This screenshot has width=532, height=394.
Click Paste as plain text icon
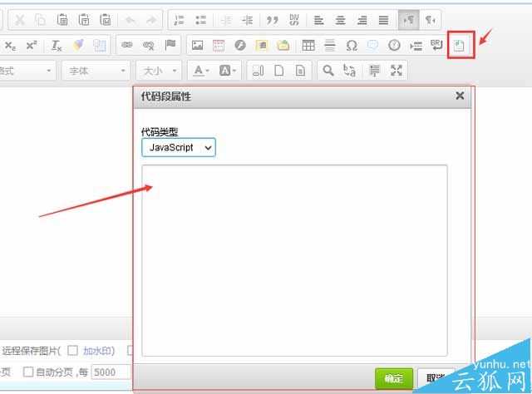pyautogui.click(x=84, y=20)
